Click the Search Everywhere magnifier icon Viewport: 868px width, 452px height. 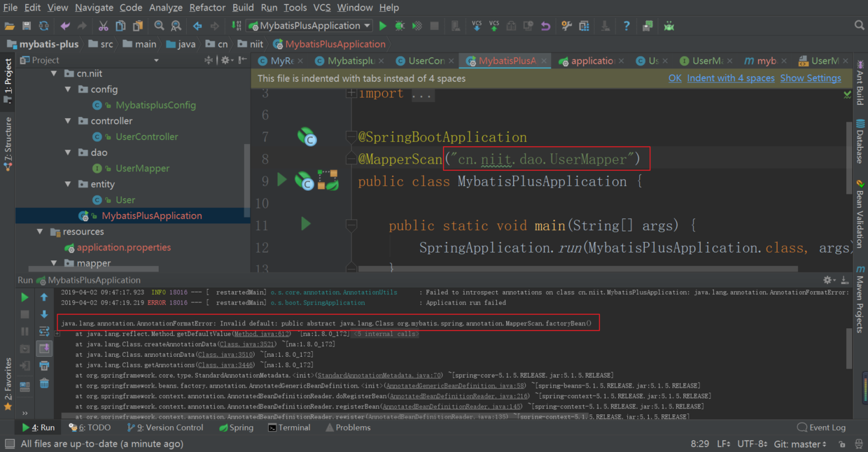[x=860, y=26]
